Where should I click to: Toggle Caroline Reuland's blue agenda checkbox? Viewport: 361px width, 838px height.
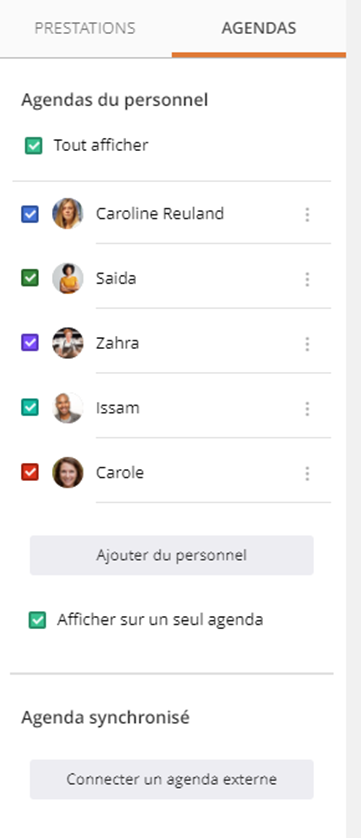(x=30, y=214)
